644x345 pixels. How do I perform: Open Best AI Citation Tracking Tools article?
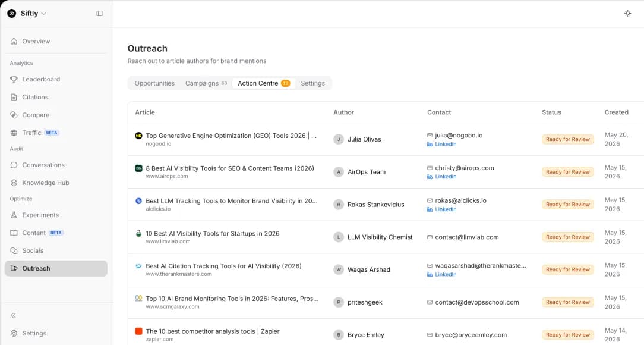click(223, 266)
